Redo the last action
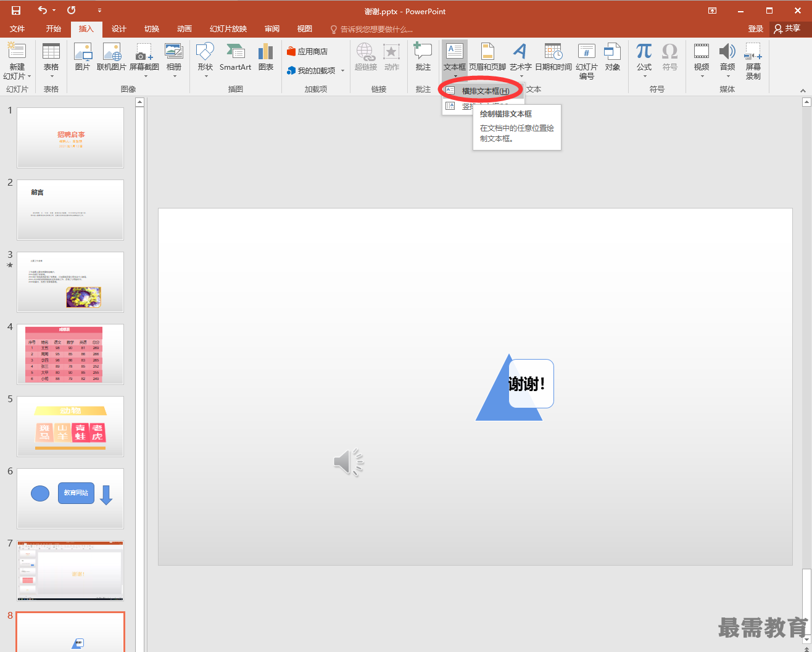Screen dimensions: 812x652 [72, 10]
